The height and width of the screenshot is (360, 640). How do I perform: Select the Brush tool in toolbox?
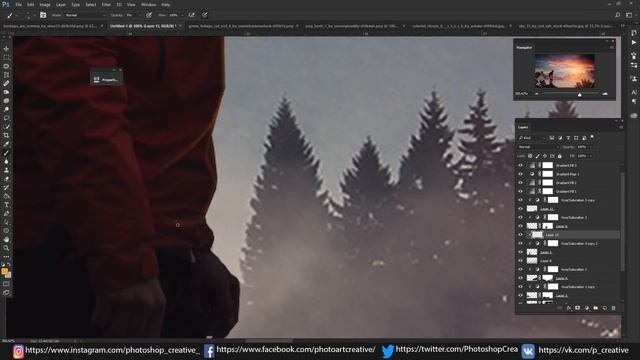pos(6,153)
